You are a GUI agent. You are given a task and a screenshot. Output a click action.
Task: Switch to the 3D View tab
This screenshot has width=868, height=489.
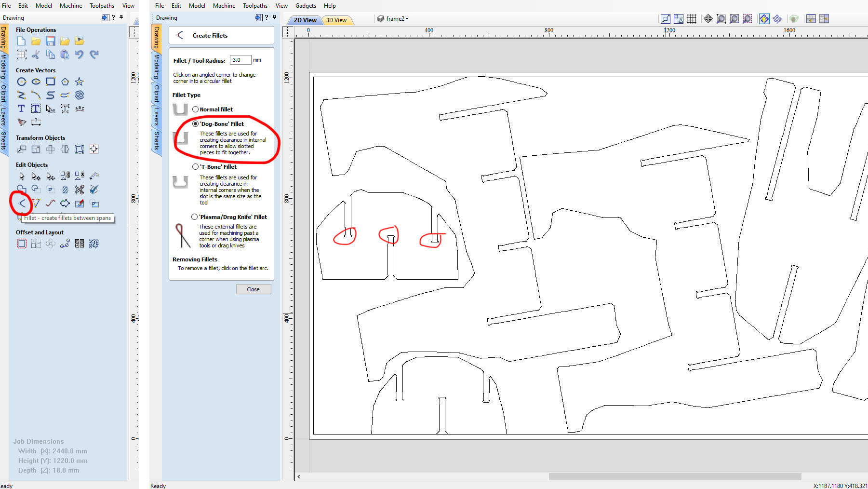[x=336, y=20]
